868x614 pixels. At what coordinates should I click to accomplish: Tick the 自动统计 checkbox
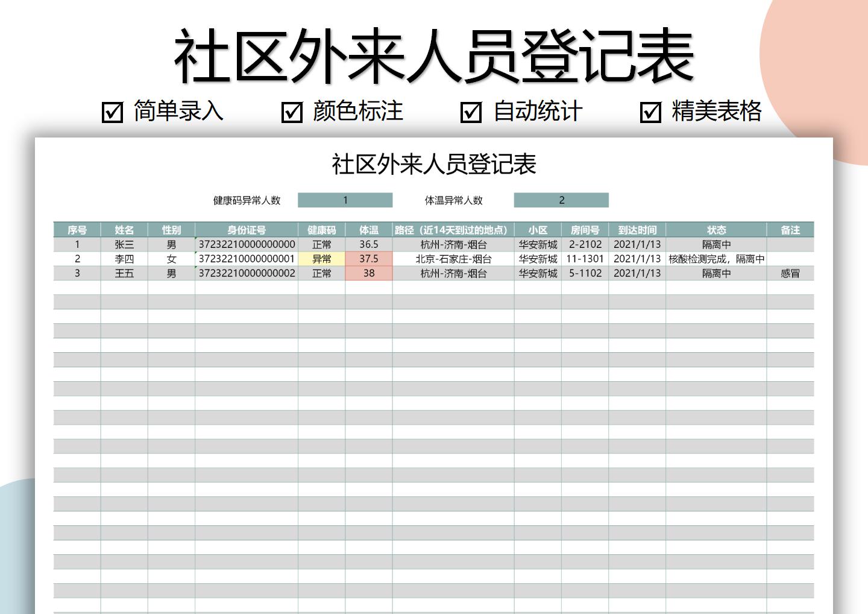tap(471, 111)
